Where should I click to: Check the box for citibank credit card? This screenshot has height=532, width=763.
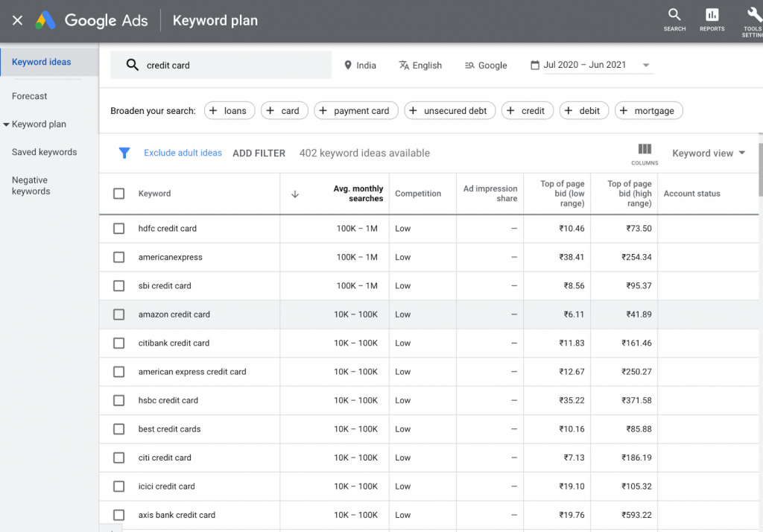click(118, 343)
